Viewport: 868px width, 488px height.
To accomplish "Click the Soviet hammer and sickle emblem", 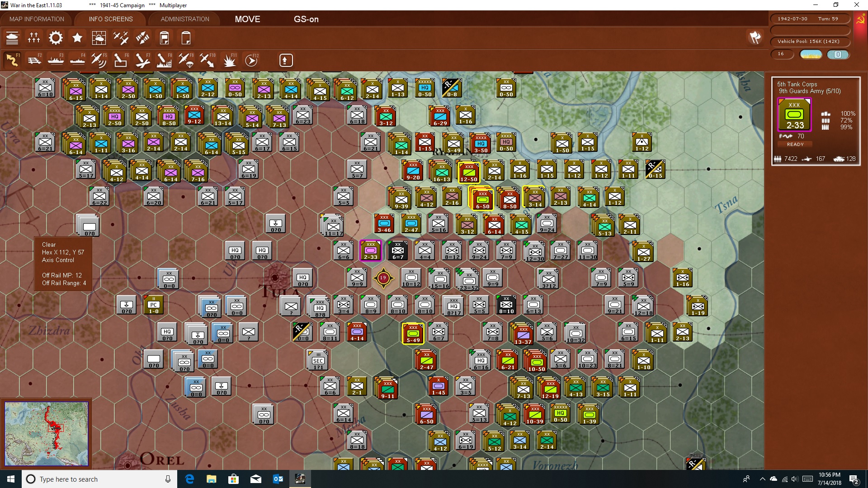I will [860, 20].
